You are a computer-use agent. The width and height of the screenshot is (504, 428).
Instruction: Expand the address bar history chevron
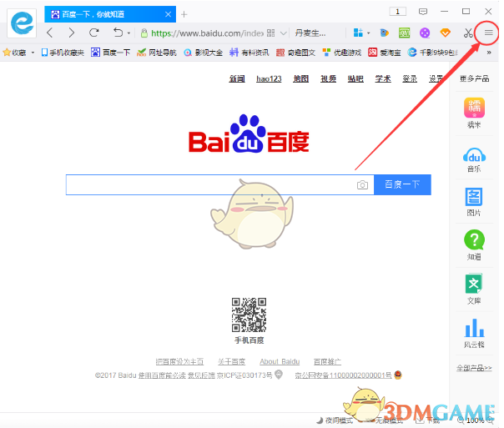(283, 33)
